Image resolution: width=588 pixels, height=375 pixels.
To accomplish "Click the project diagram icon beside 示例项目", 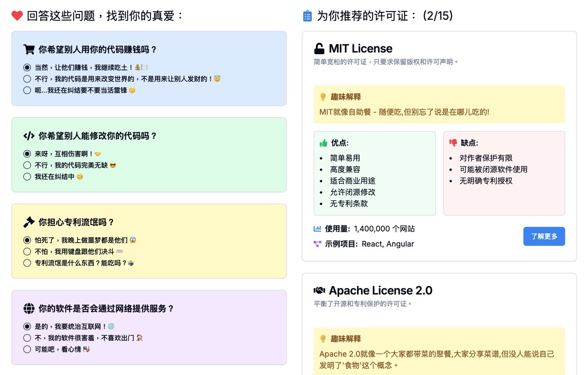I will [317, 244].
